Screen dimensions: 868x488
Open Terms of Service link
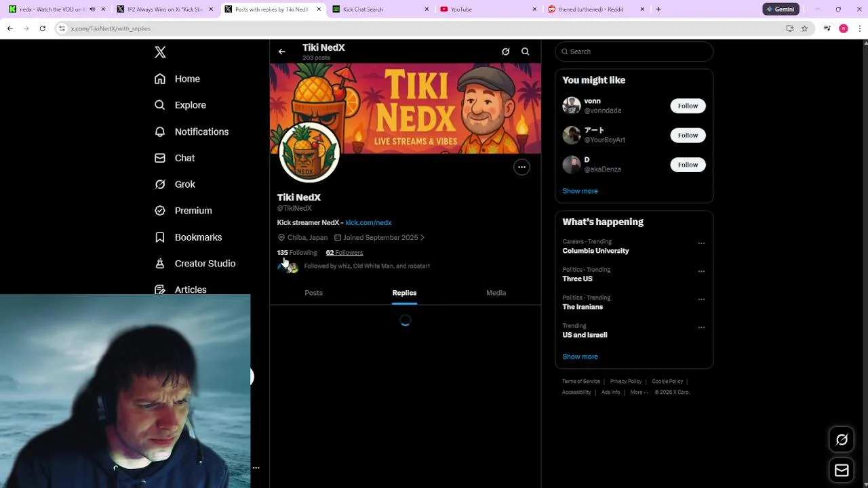click(x=581, y=382)
